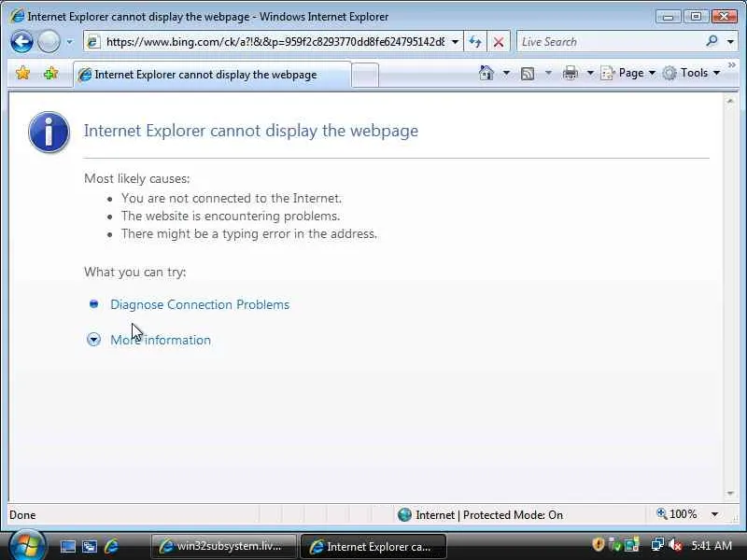Click the Windows Start orb
This screenshot has width=747, height=560.
(x=27, y=544)
